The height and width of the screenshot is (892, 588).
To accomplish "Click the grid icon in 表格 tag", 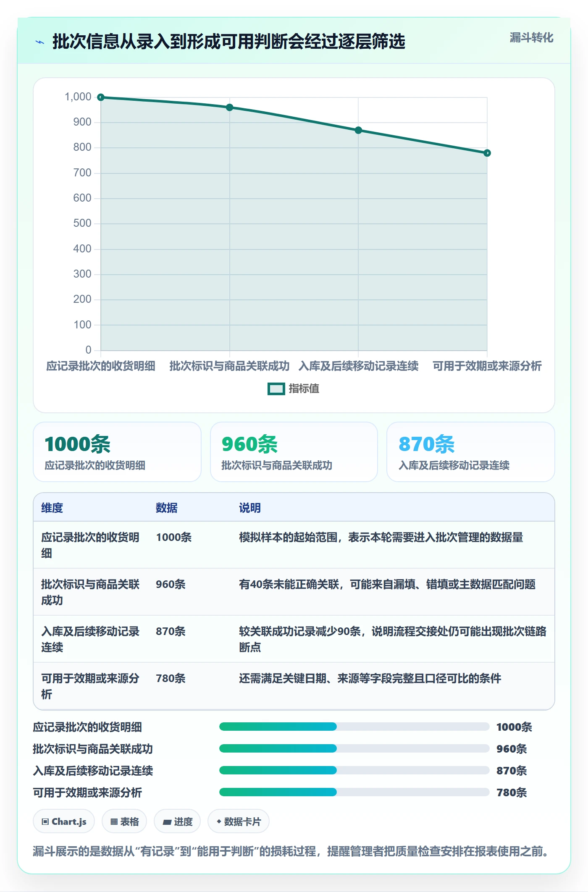I will click(x=114, y=822).
